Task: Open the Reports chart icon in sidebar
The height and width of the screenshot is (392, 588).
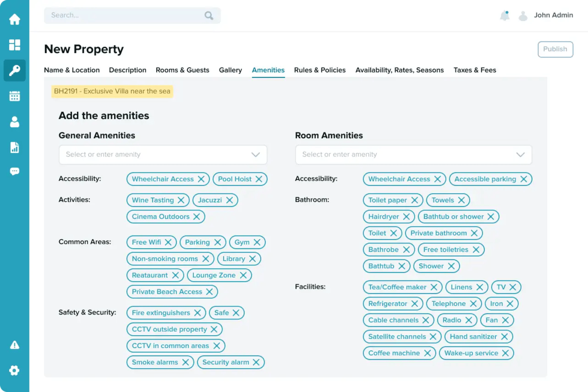Action: point(15,147)
